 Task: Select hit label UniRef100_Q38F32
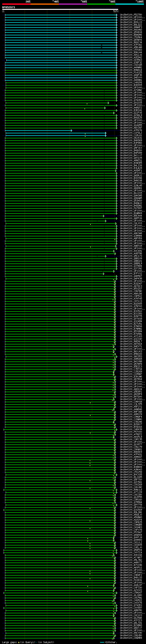click(131, 63)
